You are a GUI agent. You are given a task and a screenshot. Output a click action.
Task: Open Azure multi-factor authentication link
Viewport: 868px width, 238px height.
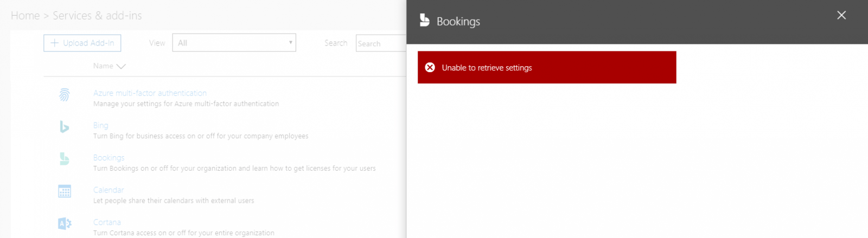(x=150, y=93)
